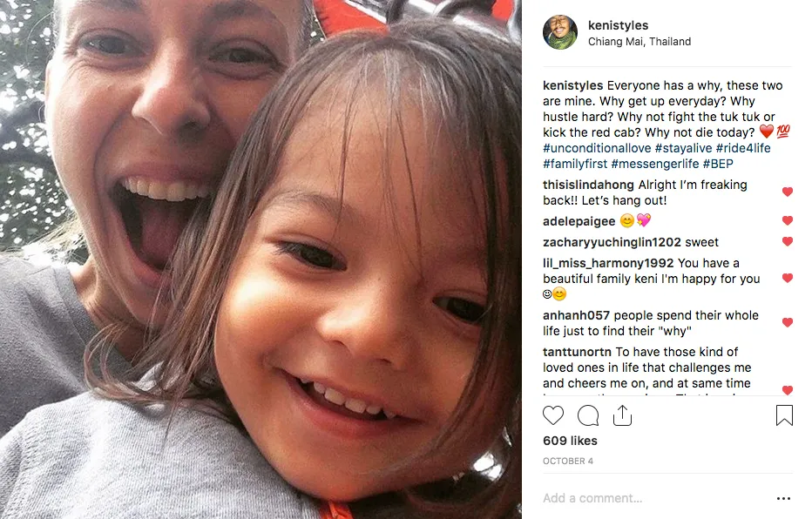812x519 pixels.
Task: Open the #messengerlife hashtag
Action: pyautogui.click(x=654, y=164)
